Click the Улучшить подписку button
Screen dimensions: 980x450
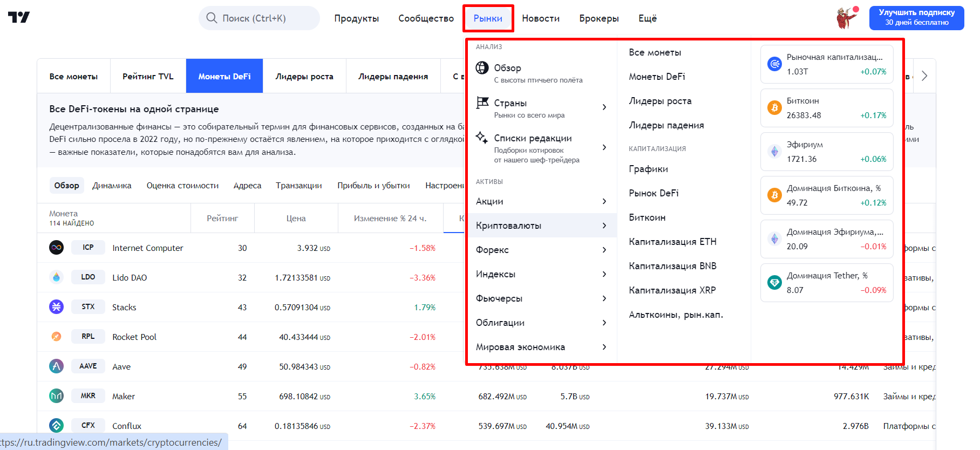(x=916, y=18)
